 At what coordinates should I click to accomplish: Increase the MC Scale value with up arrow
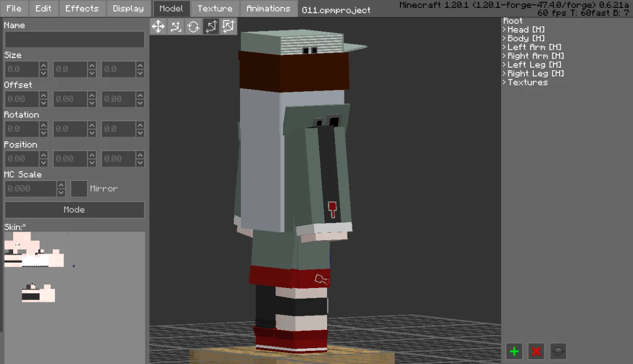coord(61,185)
